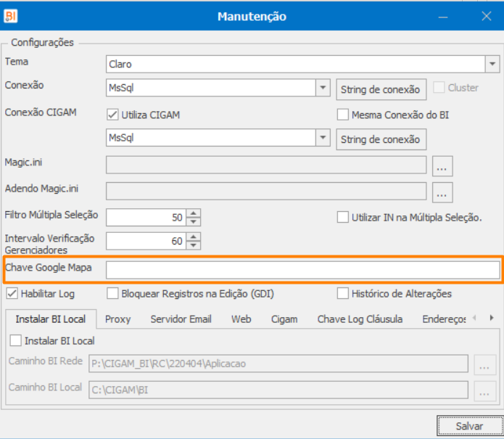This screenshot has height=439, width=504.
Task: Close the Manutenção window
Action: click(487, 16)
